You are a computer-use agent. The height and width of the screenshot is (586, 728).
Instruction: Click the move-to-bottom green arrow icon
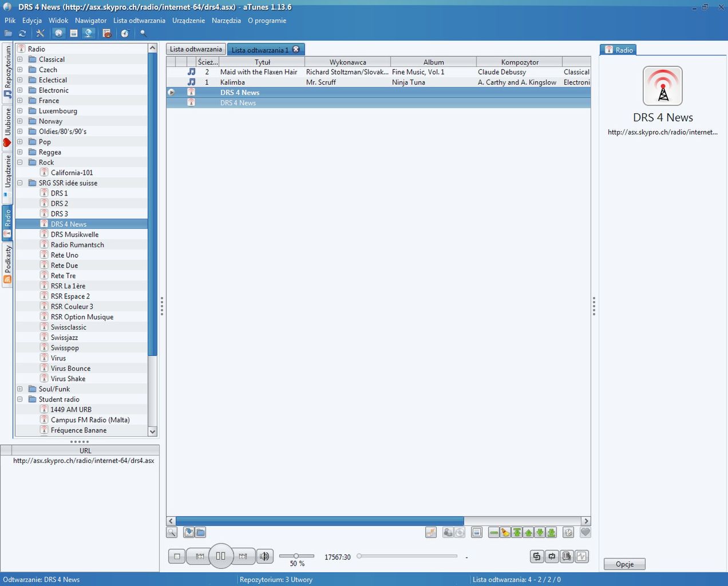[x=551, y=532]
